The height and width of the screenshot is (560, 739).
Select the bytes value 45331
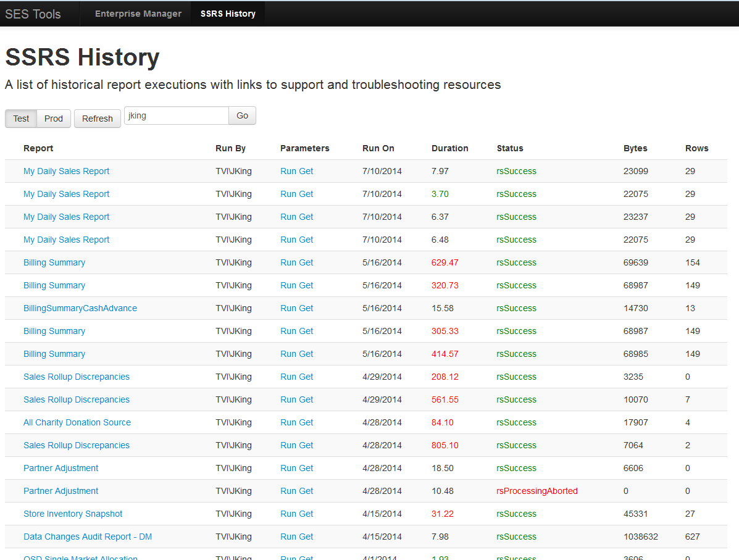coord(636,514)
